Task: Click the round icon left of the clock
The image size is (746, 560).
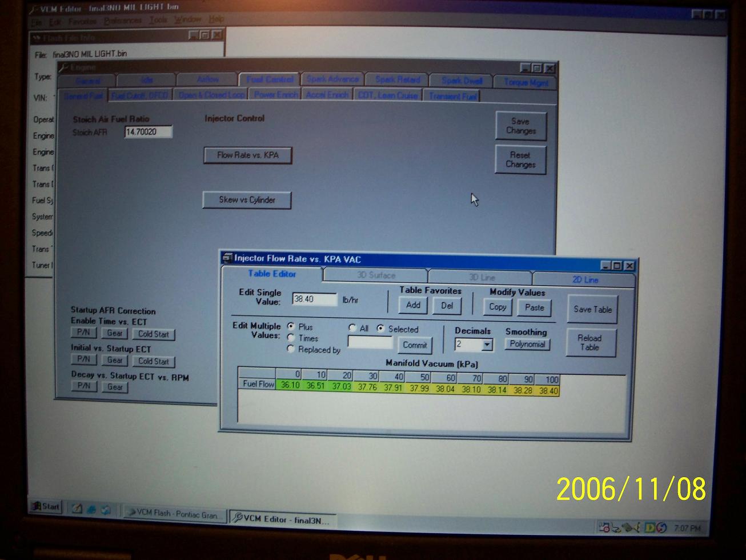Action: tap(661, 527)
